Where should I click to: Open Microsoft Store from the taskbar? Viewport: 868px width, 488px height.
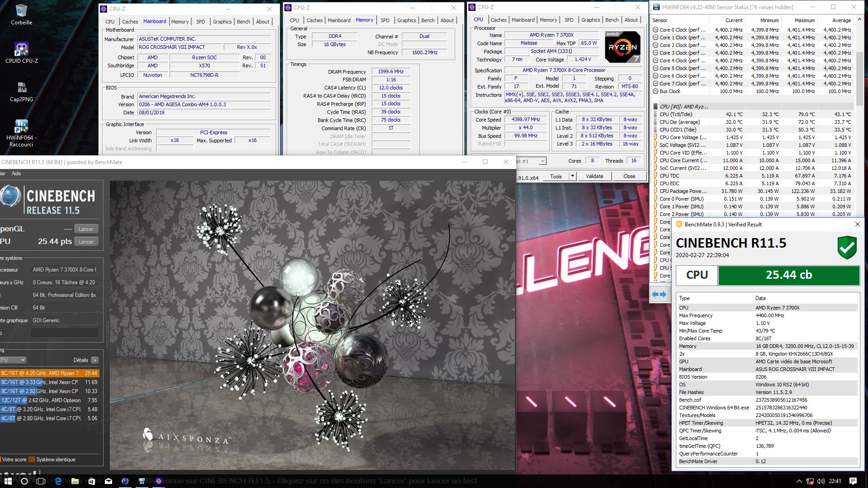pyautogui.click(x=92, y=481)
